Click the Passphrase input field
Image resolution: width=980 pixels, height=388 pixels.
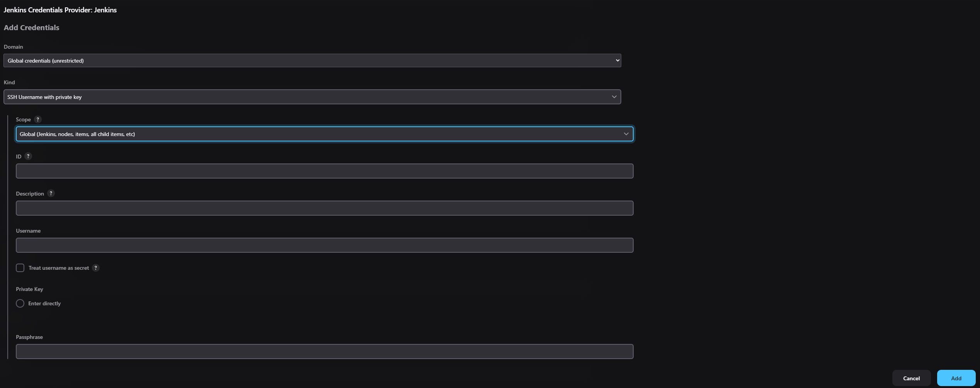(x=324, y=352)
